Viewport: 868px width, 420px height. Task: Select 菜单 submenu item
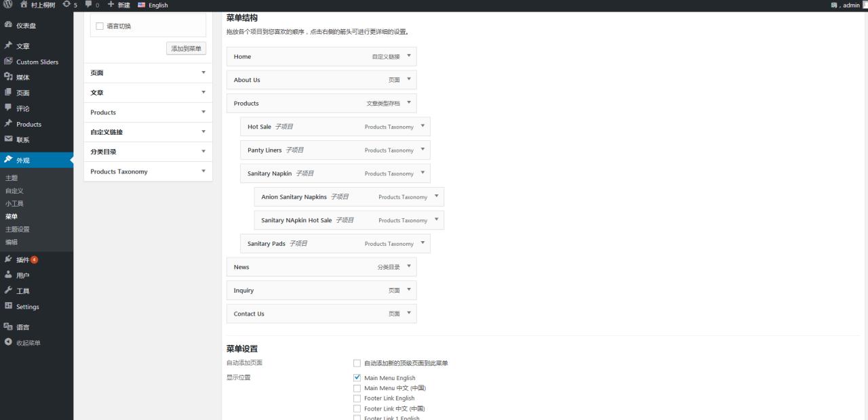(12, 216)
